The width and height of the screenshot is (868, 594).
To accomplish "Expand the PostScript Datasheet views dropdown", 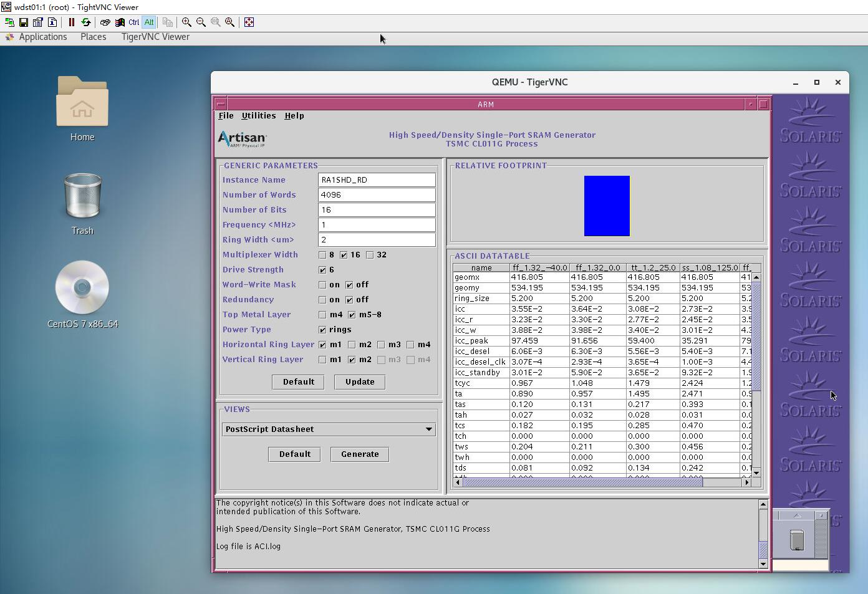I will (x=428, y=429).
